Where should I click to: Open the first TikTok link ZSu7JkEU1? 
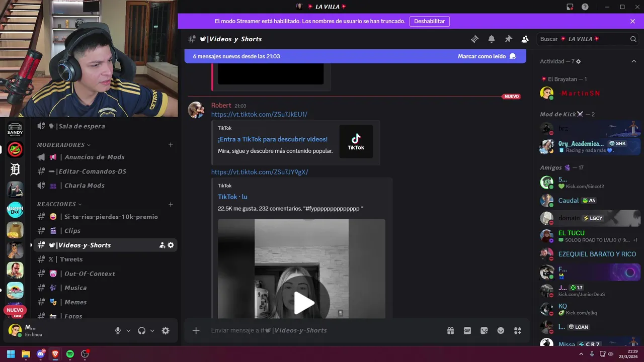259,115
